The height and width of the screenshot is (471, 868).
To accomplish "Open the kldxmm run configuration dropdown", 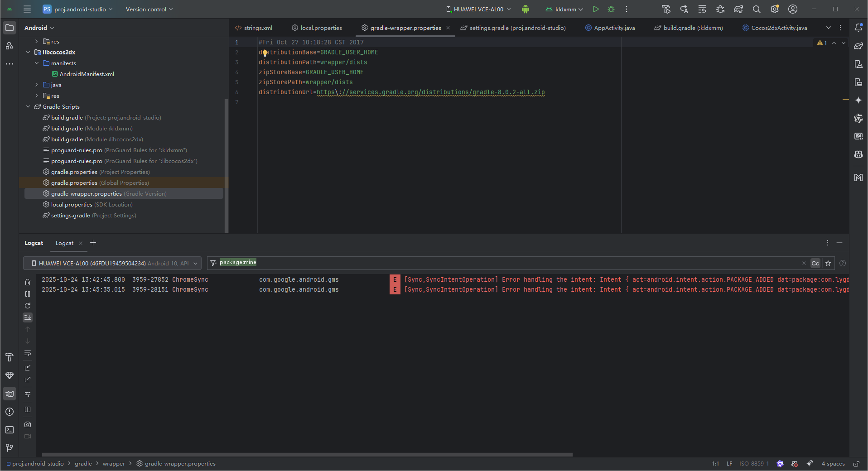I will (x=564, y=9).
